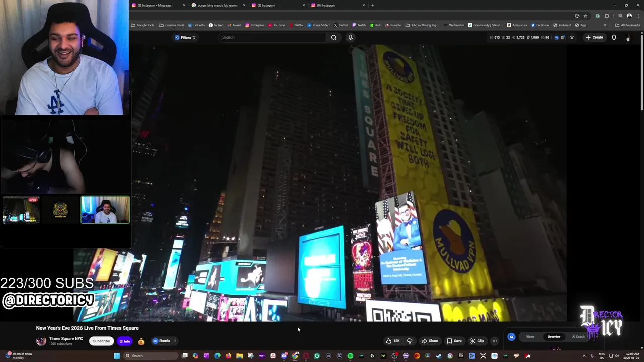Image resolution: width=644 pixels, height=362 pixels.
Task: Open Epic Games launcher from taskbar
Action: pyautogui.click(x=461, y=356)
